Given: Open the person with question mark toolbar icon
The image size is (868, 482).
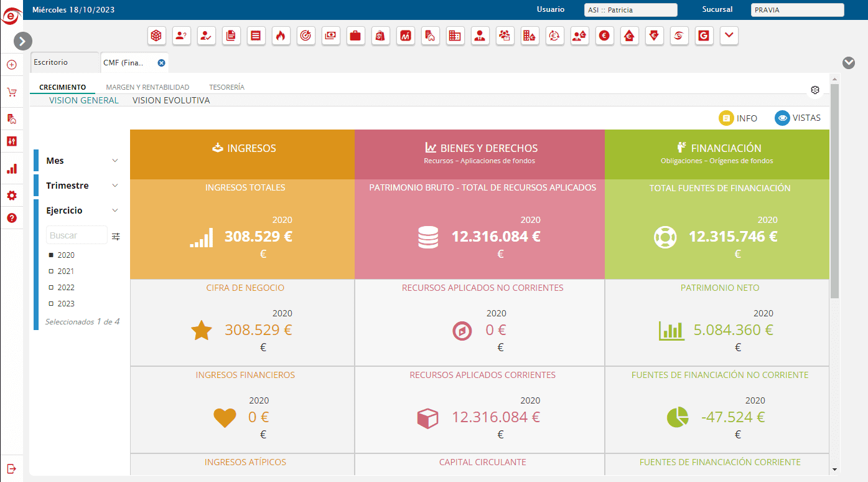Looking at the screenshot, I should click(181, 36).
